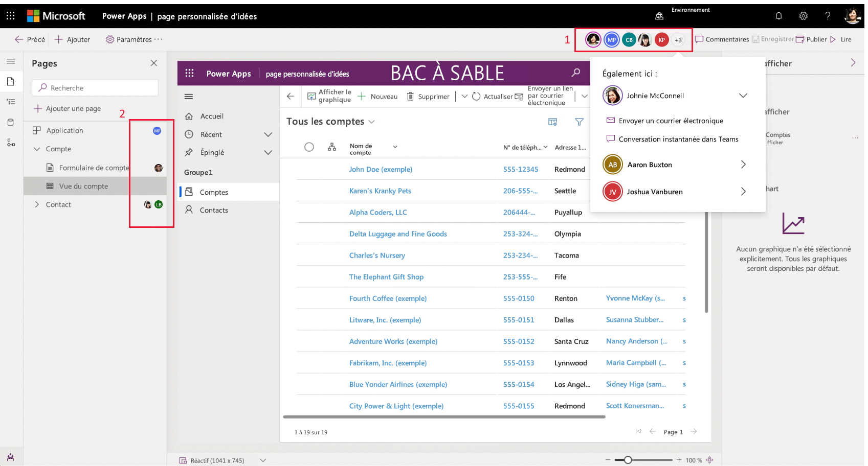Screen dimensions: 868x466
Task: Open the preview app launcher waffle
Action: [x=189, y=73]
